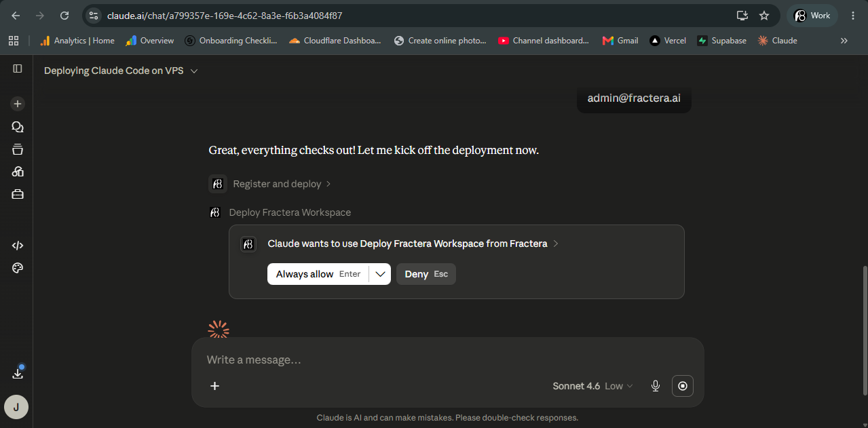
Task: Deny the tool request
Action: (x=426, y=274)
